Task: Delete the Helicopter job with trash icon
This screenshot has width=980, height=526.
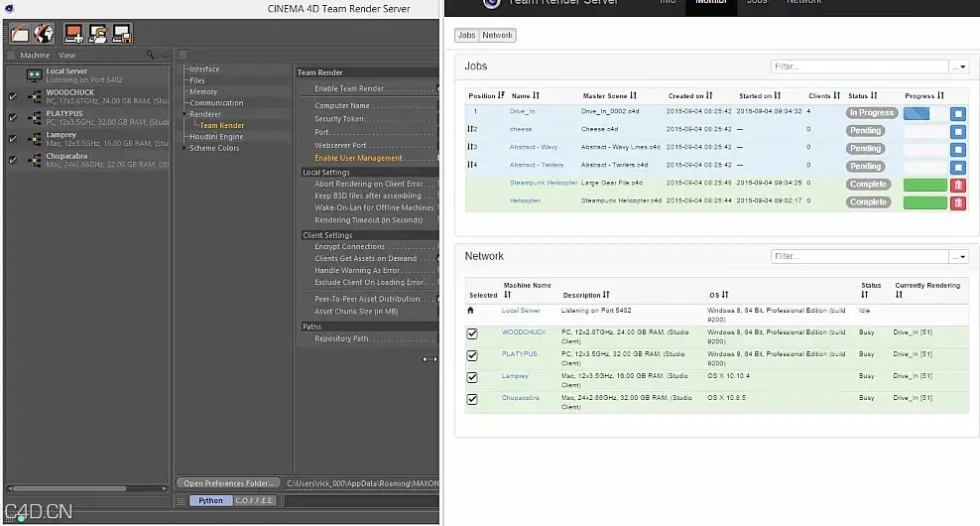Action: tap(957, 202)
